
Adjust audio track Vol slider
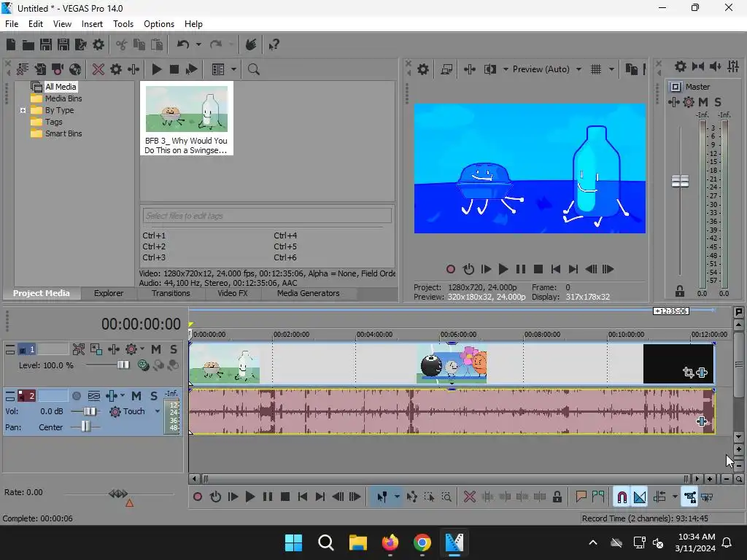click(x=90, y=411)
